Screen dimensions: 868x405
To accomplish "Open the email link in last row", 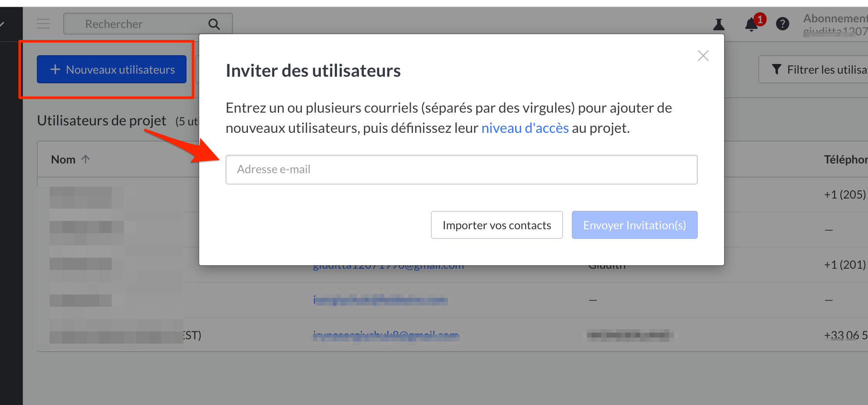I will (385, 336).
